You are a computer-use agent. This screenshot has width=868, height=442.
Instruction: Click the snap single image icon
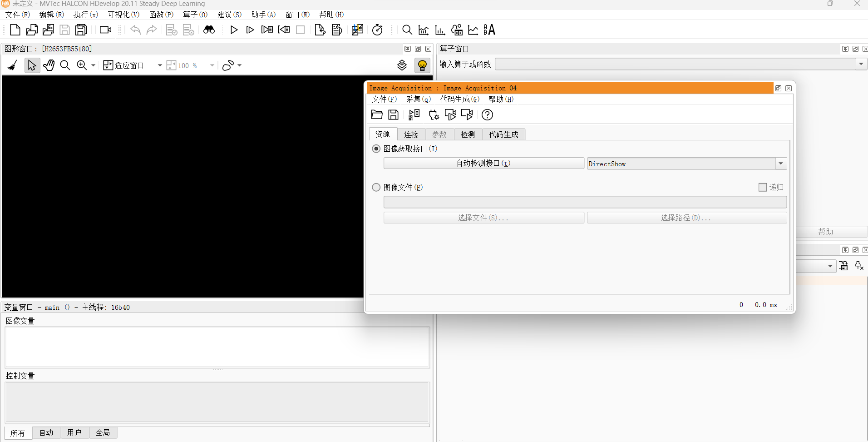(450, 114)
